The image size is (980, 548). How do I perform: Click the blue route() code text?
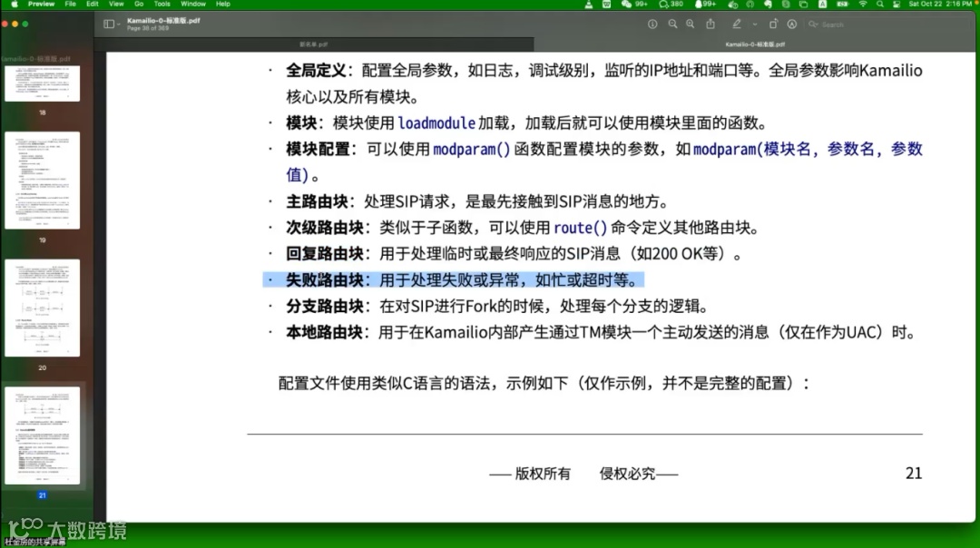click(x=580, y=228)
